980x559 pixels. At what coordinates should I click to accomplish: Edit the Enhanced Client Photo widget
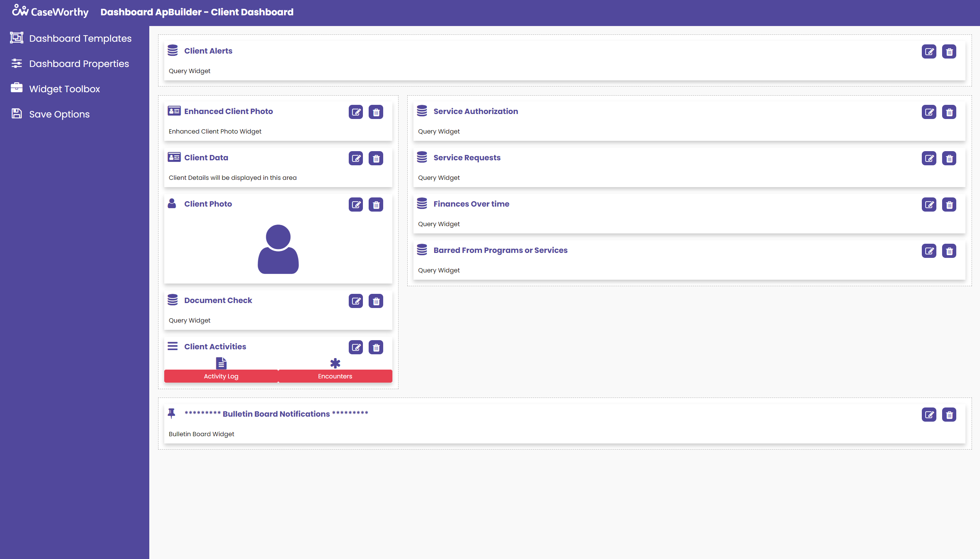(356, 112)
